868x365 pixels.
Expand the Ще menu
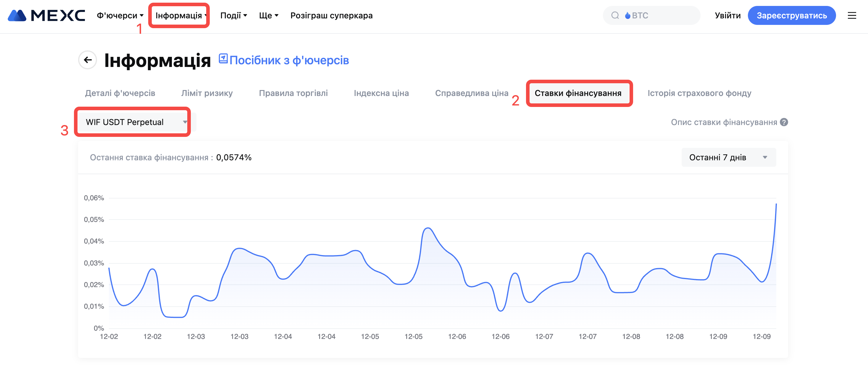coord(269,15)
